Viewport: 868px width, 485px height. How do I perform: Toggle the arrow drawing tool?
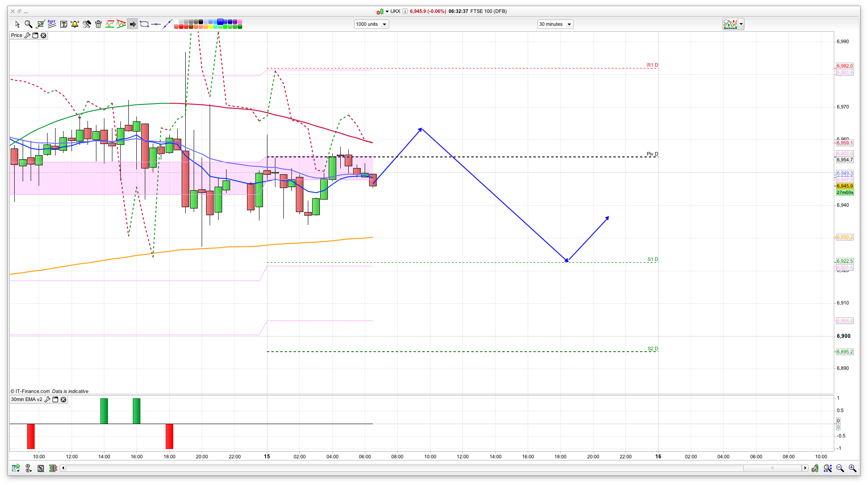(x=133, y=24)
